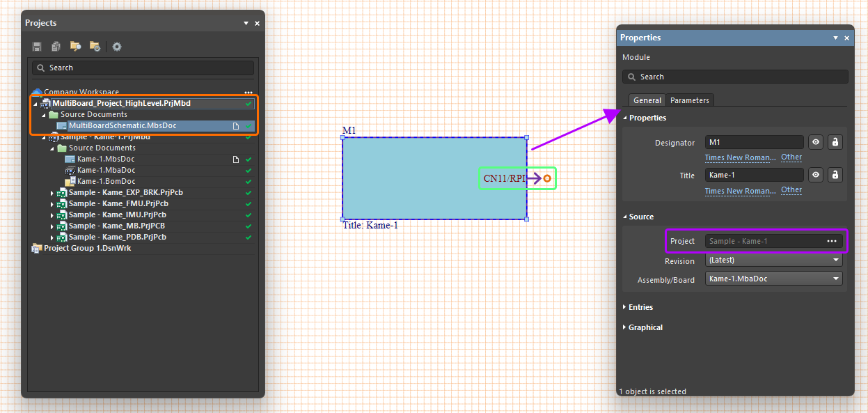Lock the Title field
Screen dimensions: 868x413
click(835, 175)
